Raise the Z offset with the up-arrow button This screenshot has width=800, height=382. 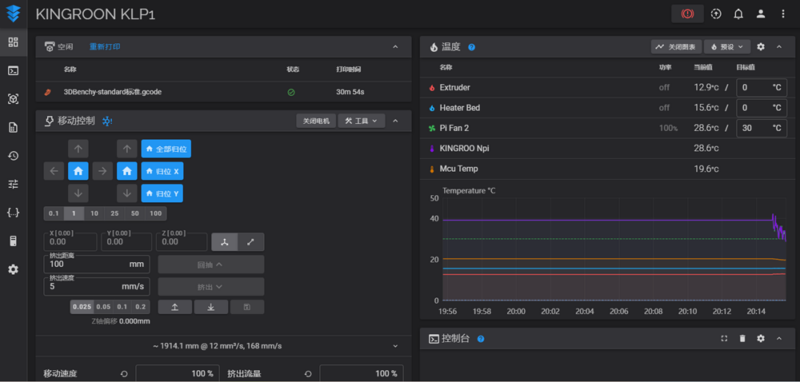(175, 307)
